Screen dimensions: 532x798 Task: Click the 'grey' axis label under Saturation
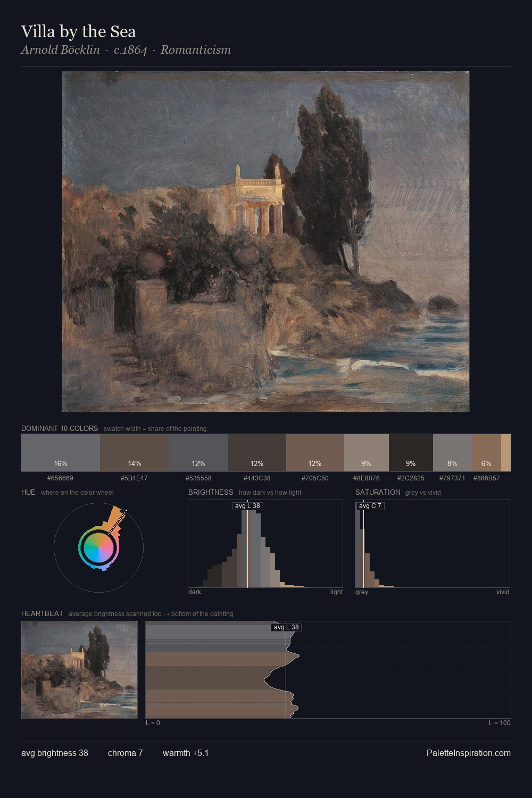tap(362, 592)
